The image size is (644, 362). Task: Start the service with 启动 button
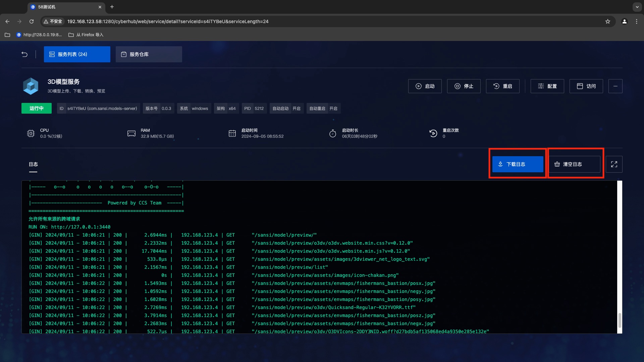(x=425, y=86)
